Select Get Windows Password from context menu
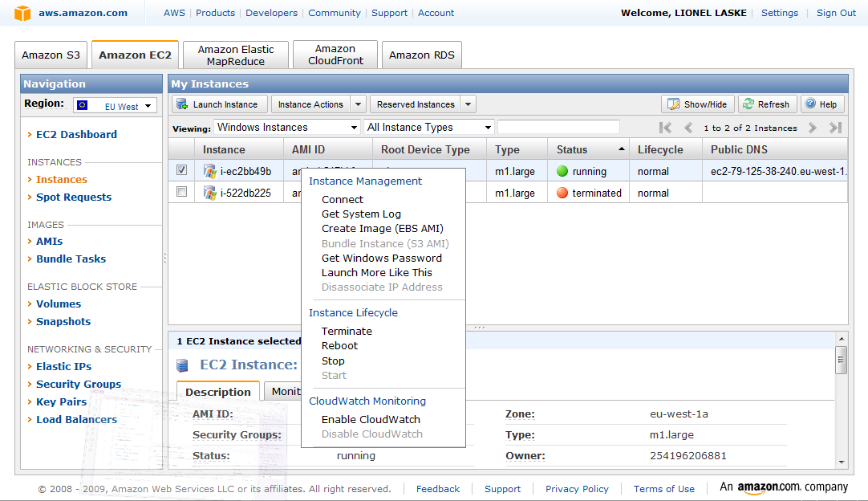 [381, 258]
